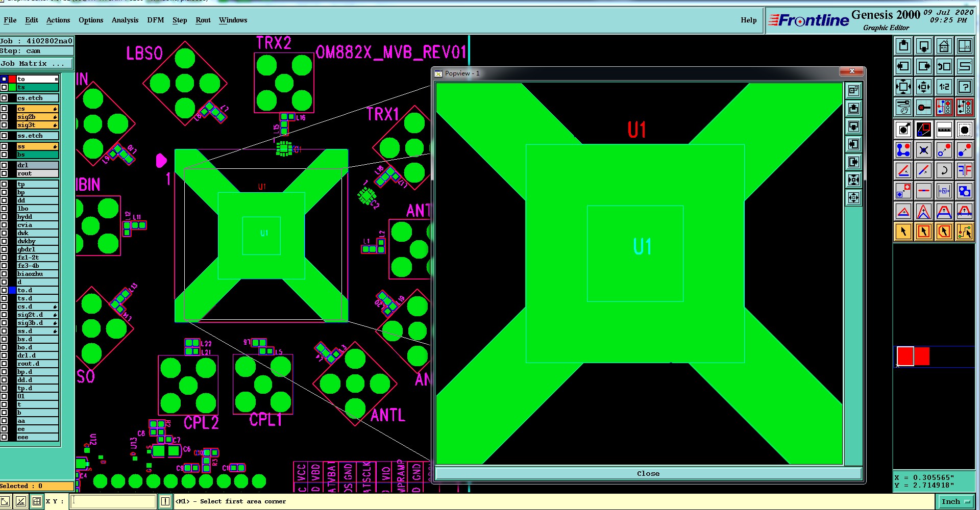The height and width of the screenshot is (510, 980).
Task: Click the pan right icon in main toolbar
Action: coord(924,66)
